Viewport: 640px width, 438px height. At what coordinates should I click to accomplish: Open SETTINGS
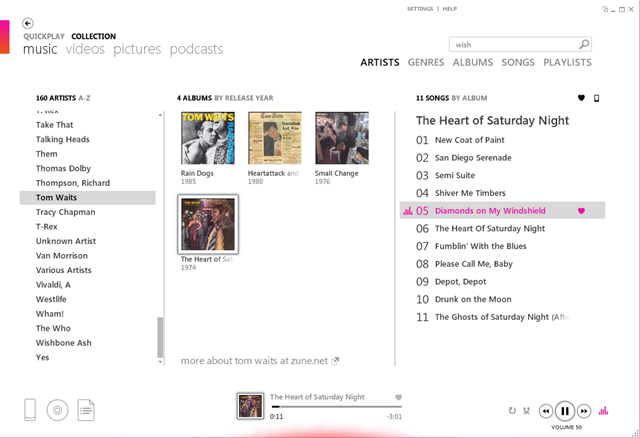420,9
